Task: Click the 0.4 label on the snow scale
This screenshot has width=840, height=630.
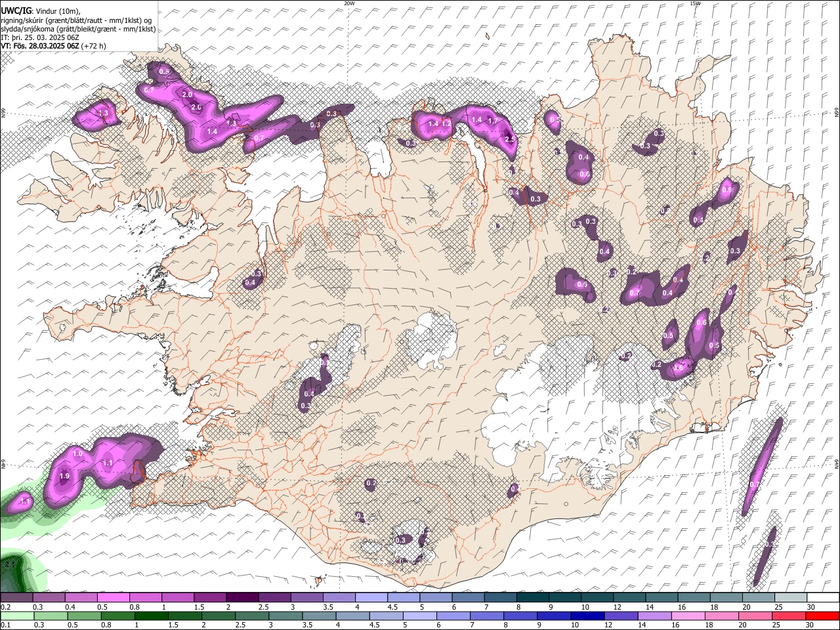Action: (x=70, y=608)
